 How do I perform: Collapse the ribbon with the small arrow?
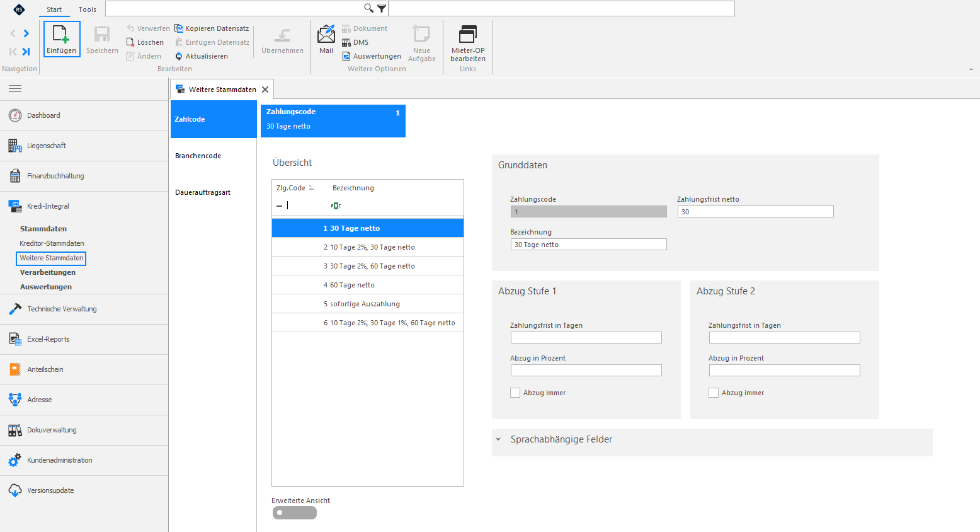click(x=971, y=69)
